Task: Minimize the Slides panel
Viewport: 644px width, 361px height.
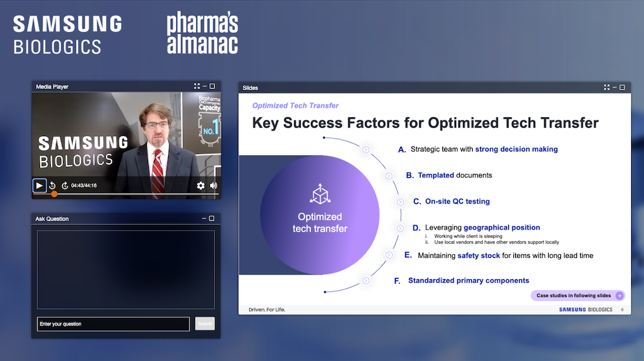Action: click(614, 88)
